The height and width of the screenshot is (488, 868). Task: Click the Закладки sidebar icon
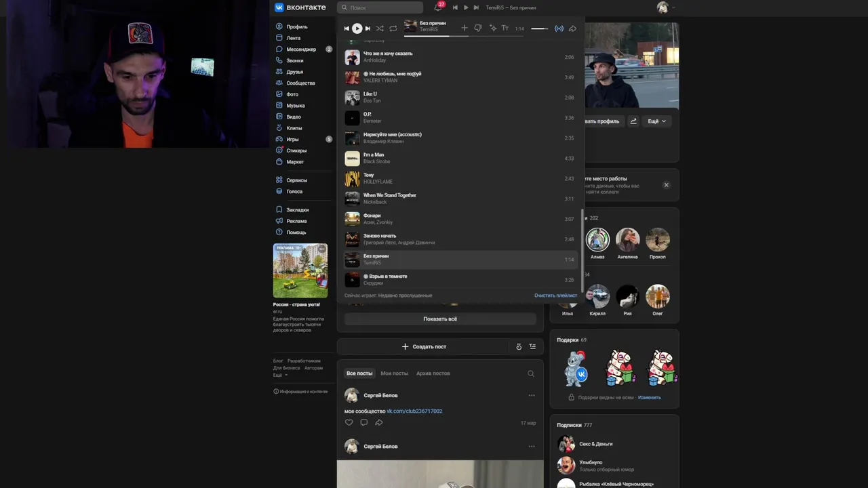tap(279, 210)
